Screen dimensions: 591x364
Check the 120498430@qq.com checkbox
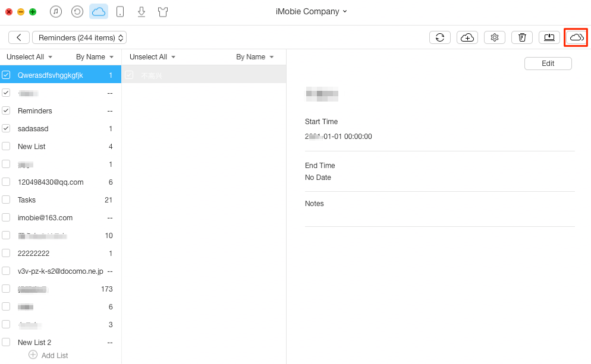[6, 182]
